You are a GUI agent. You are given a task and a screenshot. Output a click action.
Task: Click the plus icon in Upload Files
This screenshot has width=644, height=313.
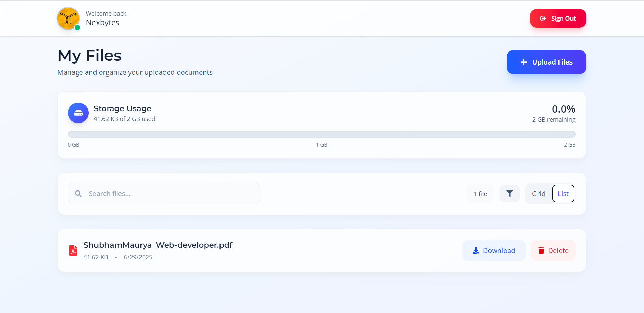523,62
